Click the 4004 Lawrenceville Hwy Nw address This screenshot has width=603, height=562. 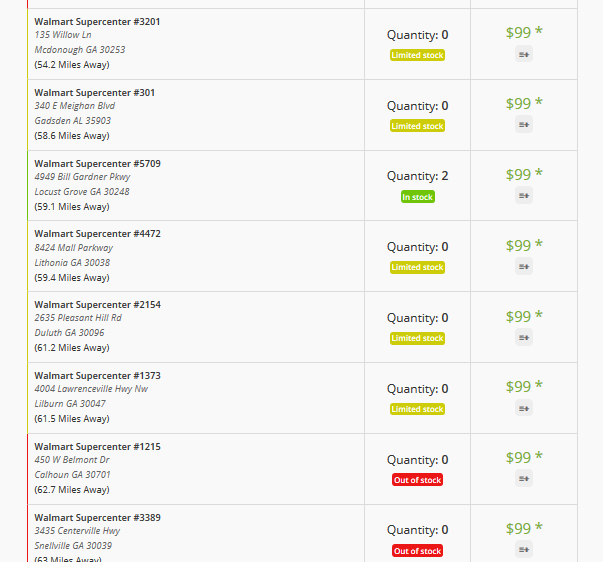[x=91, y=389]
